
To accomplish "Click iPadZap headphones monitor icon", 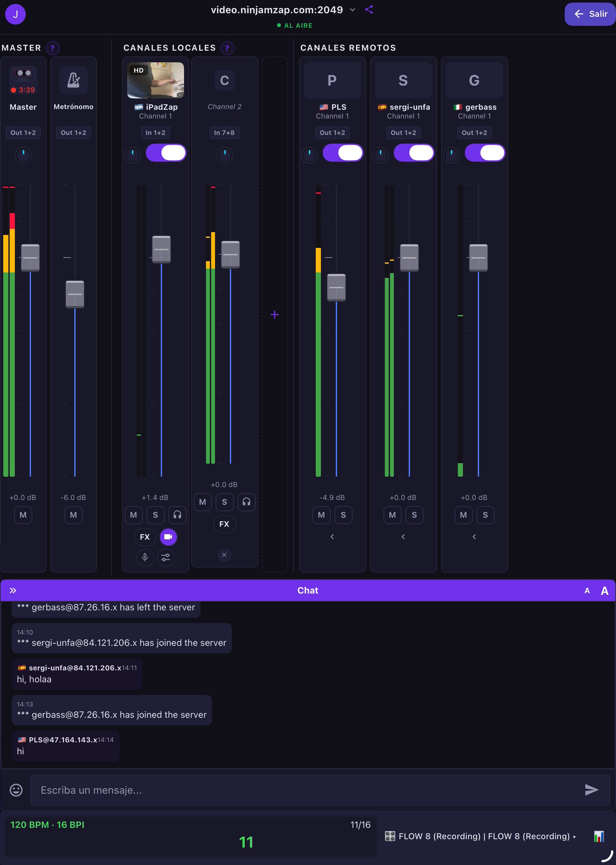I will click(x=178, y=515).
